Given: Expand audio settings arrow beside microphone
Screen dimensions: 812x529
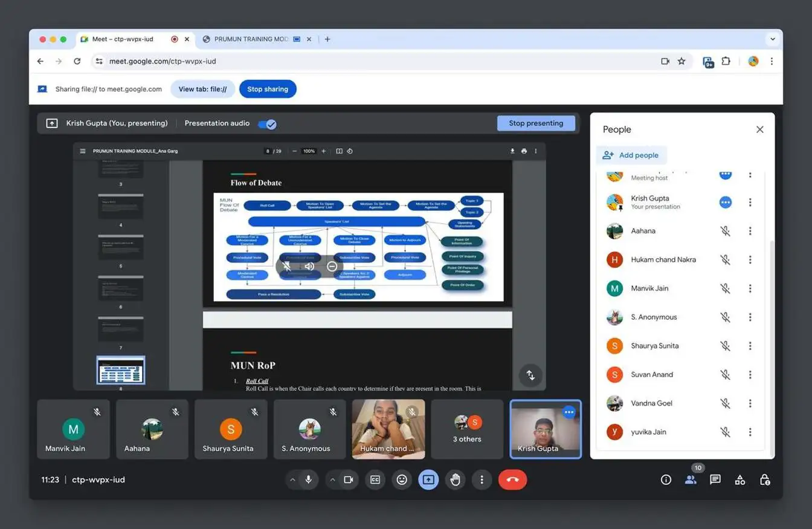Looking at the screenshot, I should pyautogui.click(x=293, y=479).
